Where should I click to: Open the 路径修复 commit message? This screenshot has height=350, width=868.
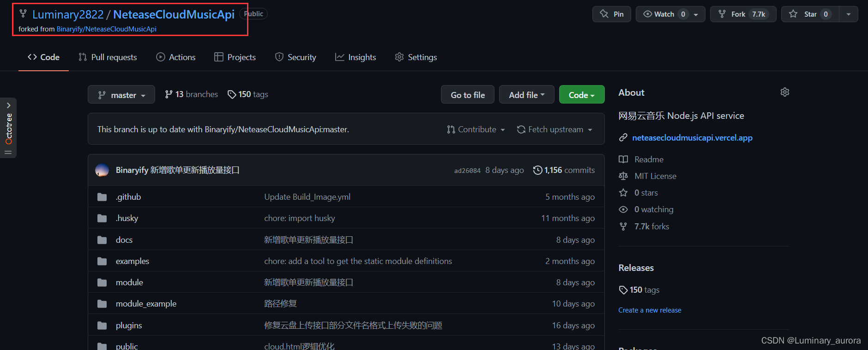tap(280, 304)
